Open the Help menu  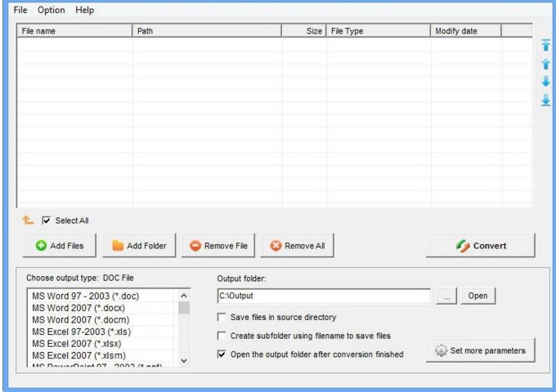point(84,10)
